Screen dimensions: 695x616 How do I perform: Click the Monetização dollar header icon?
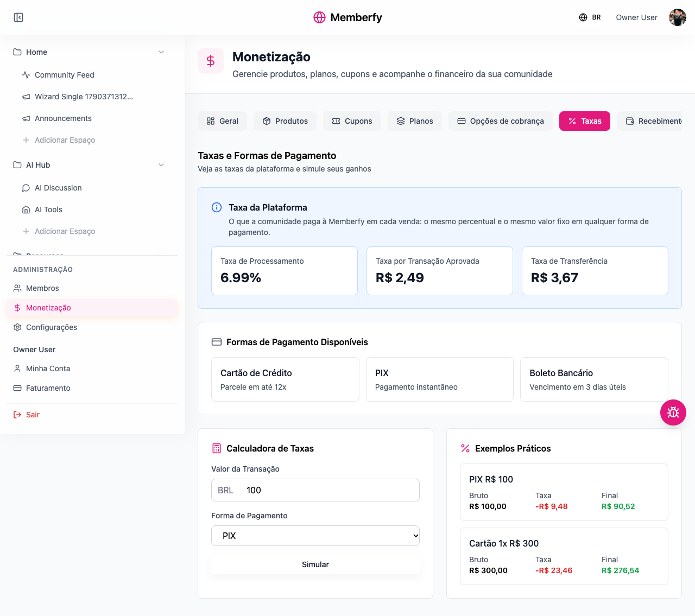[x=211, y=61]
